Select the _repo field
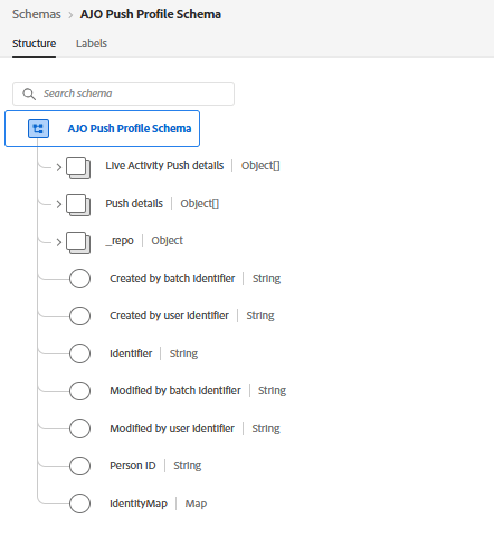The width and height of the screenshot is (498, 550). 120,241
